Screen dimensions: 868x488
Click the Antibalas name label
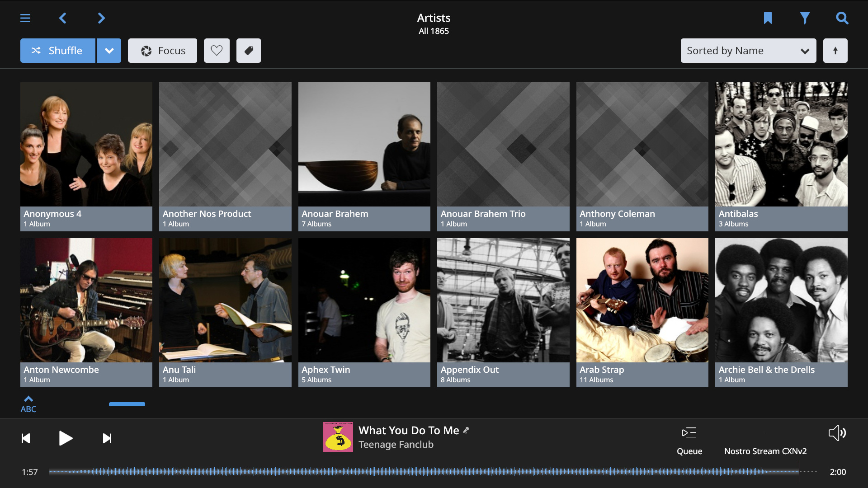coord(738,214)
